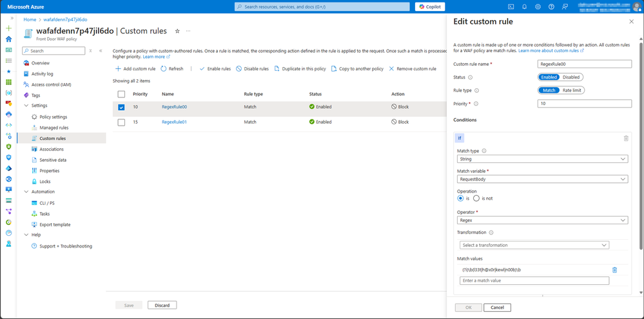Open the help question mark icon
This screenshot has width=644, height=319.
click(x=552, y=6)
